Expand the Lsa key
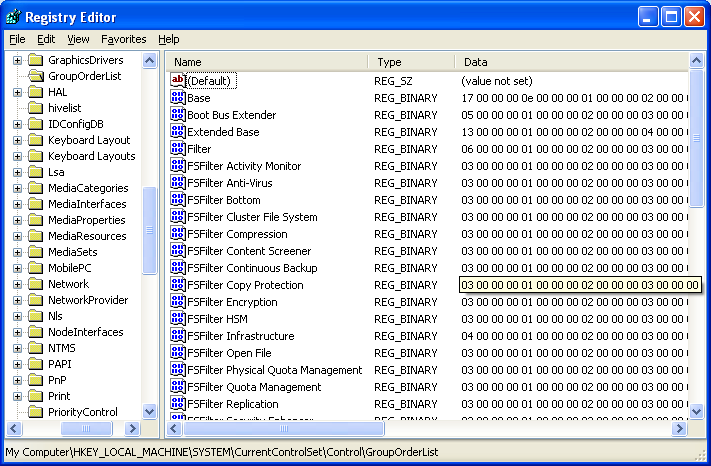The height and width of the screenshot is (466, 711). pos(17,172)
